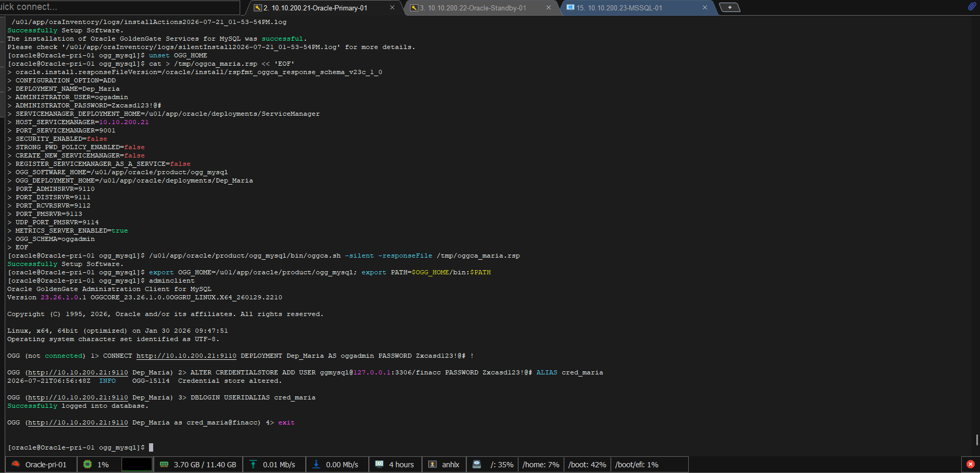Click the CPU usage chip icon
This screenshot has width=980, height=473.
coord(88,464)
